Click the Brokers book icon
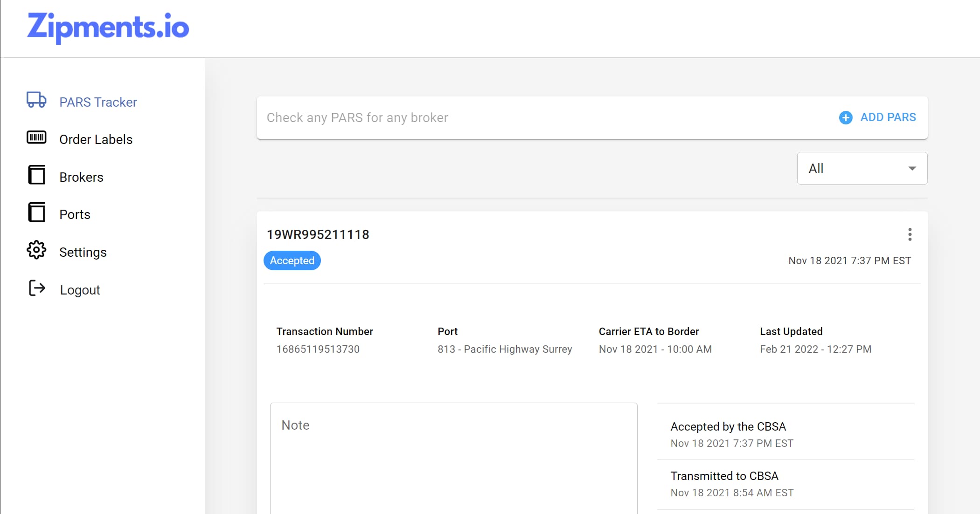Screen dimensions: 980x514 click(36, 175)
